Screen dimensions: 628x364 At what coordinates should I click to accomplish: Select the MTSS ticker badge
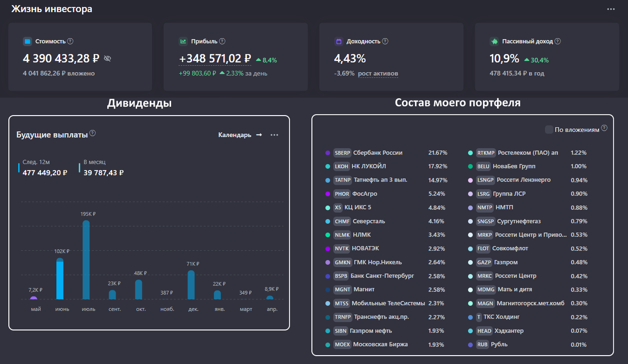click(341, 303)
